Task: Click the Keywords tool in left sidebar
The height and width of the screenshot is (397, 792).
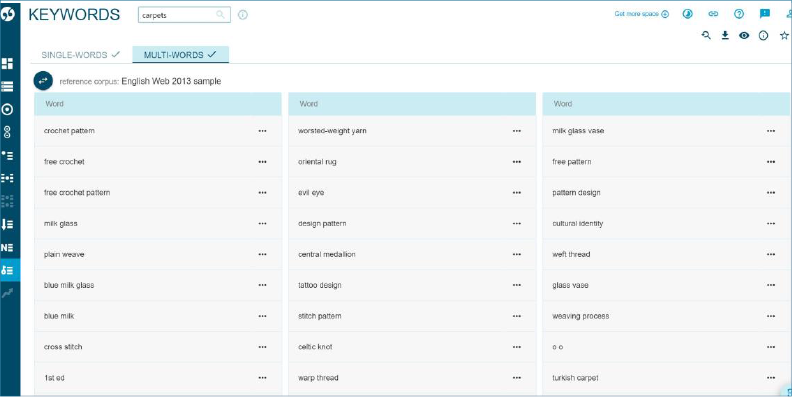Action: tap(8, 270)
